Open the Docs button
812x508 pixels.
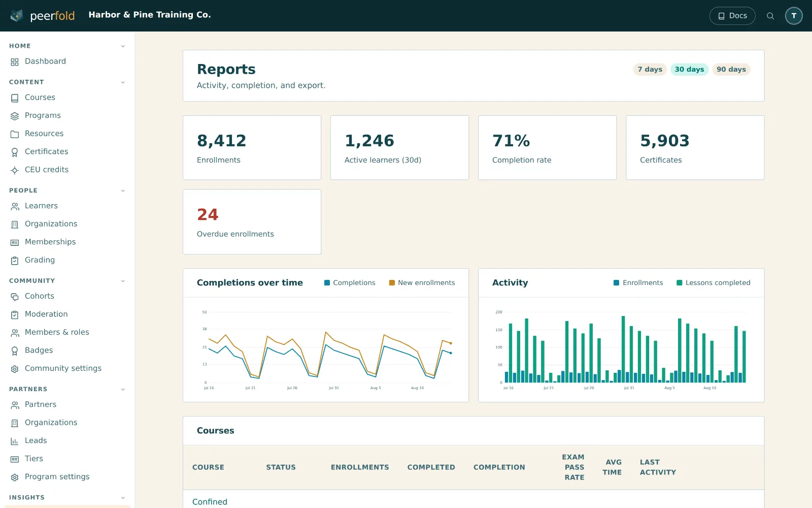(732, 16)
